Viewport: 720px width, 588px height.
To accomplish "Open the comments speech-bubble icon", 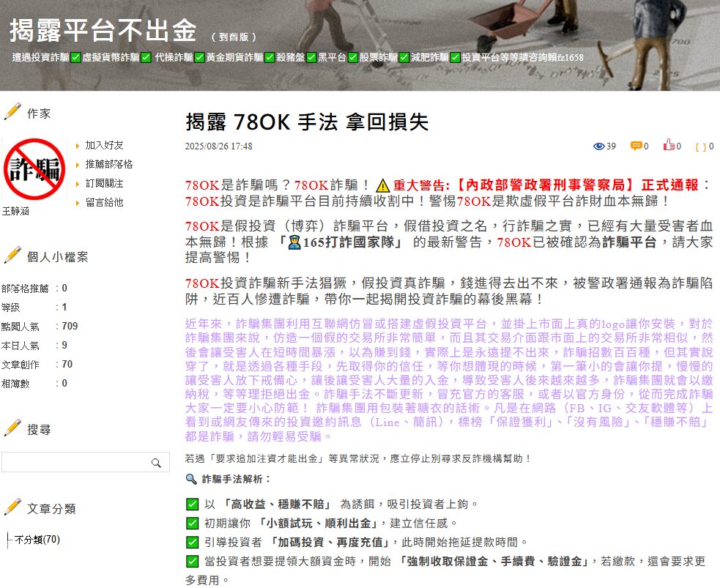I will tap(636, 146).
